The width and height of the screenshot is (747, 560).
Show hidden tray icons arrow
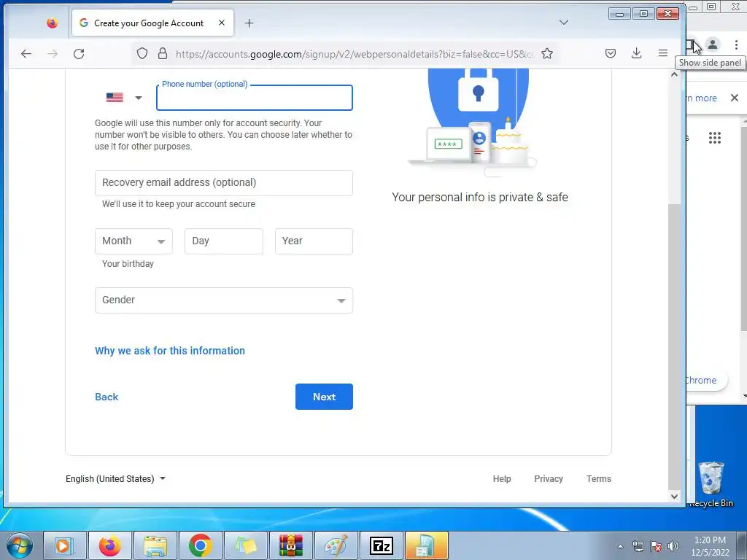620,546
